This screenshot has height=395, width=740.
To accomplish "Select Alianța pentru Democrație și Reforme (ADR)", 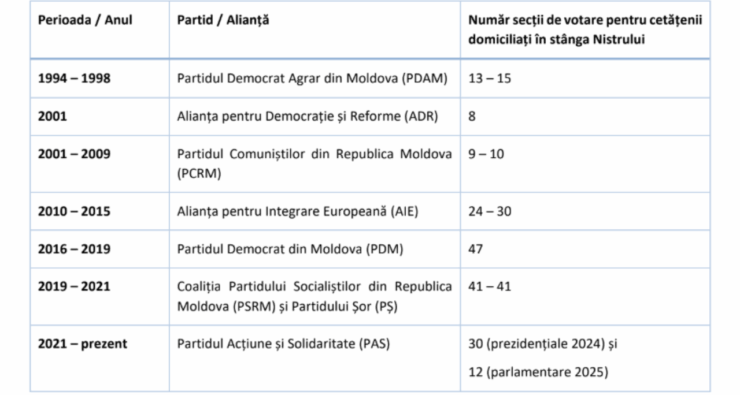I will click(307, 117).
